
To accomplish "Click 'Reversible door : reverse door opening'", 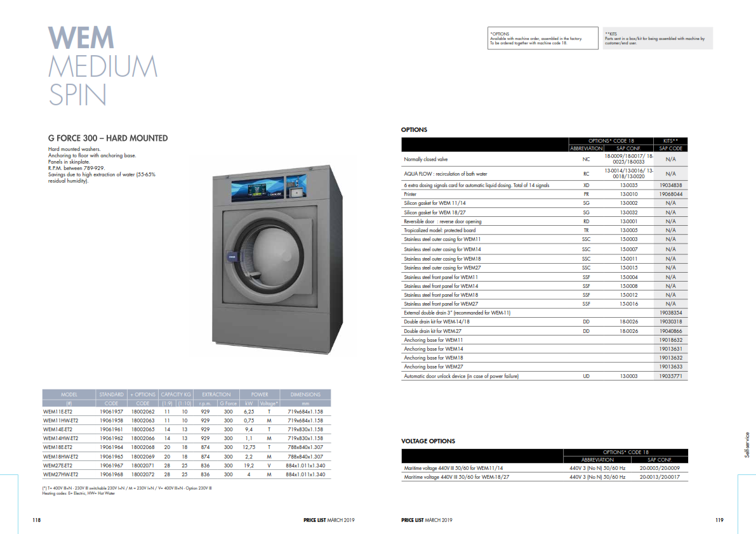I will tap(442, 221).
